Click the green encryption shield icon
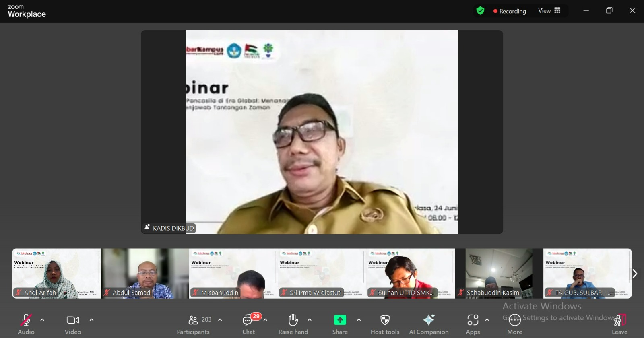644x338 pixels. tap(480, 11)
